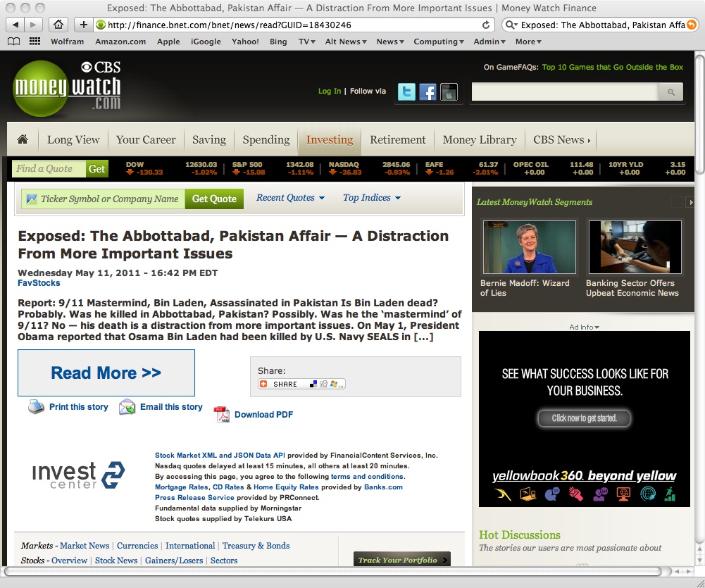Focus the Ticker Symbol or Company Name field
705x588 pixels.
click(x=104, y=199)
